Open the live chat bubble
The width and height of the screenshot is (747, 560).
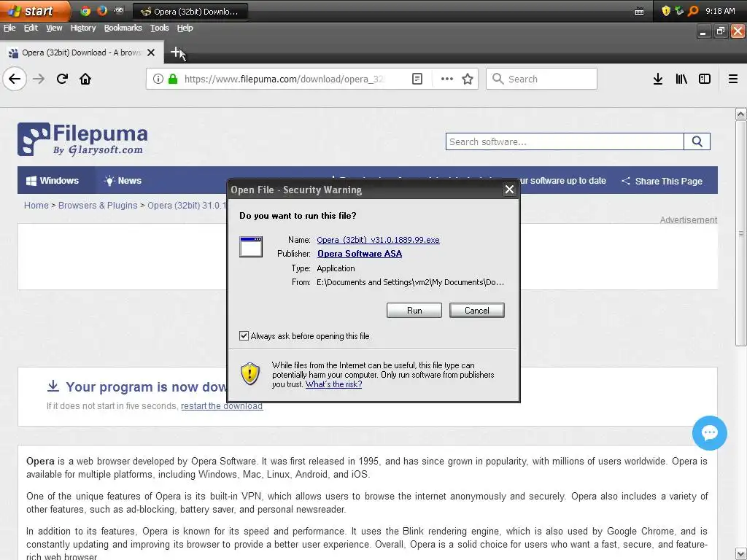click(x=709, y=433)
